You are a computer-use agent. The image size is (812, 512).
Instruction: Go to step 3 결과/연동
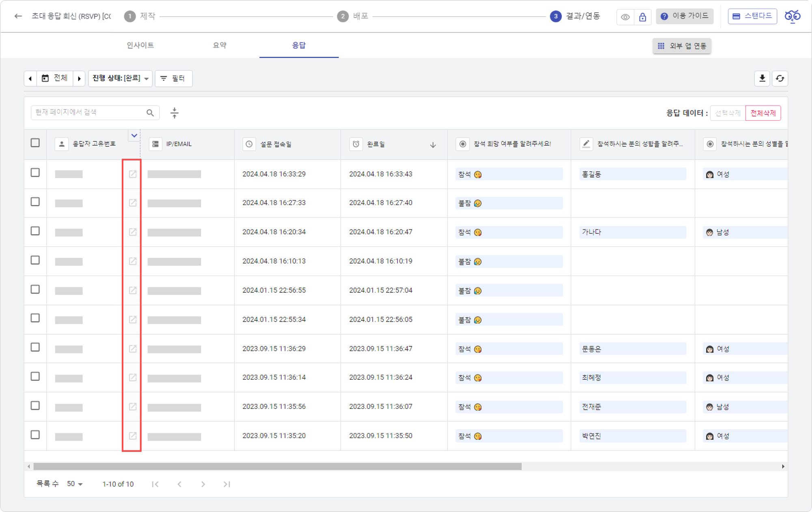click(575, 16)
